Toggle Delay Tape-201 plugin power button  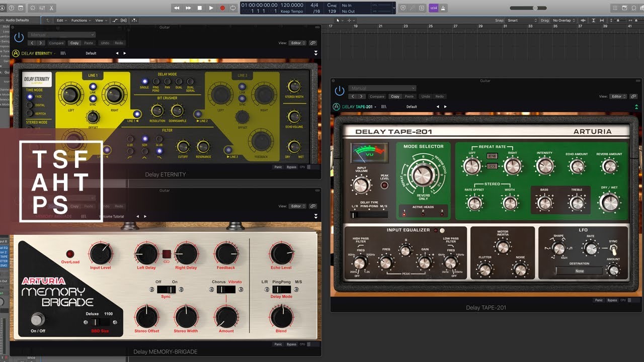pyautogui.click(x=340, y=91)
